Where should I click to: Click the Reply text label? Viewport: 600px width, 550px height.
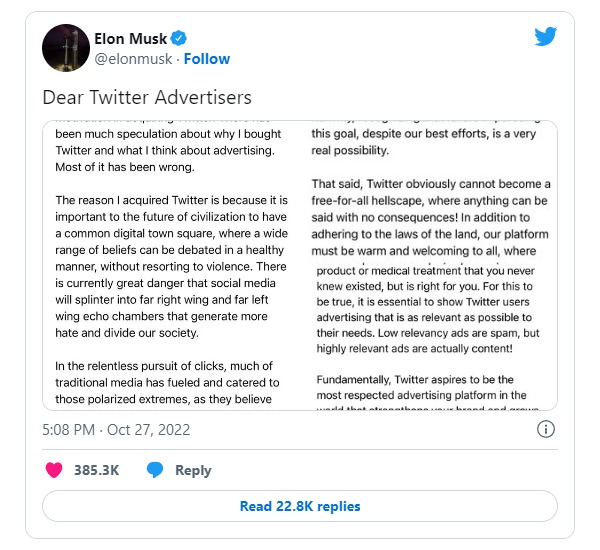point(193,470)
